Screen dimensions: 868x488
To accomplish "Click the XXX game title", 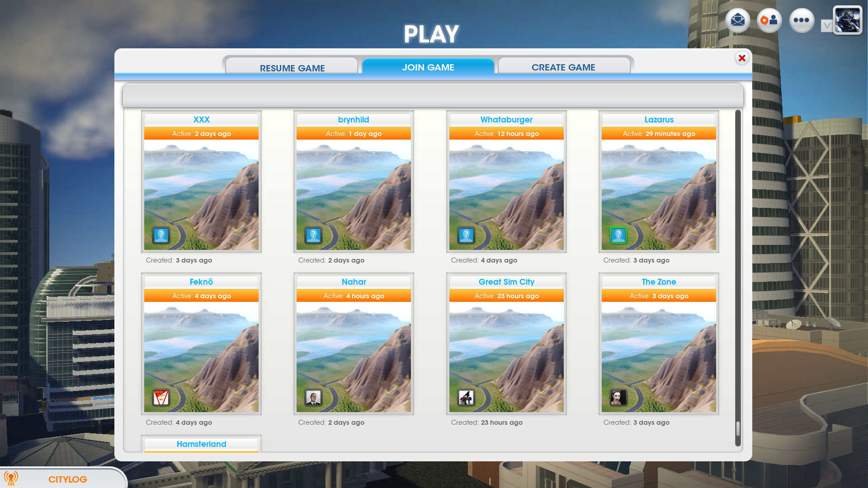I will [201, 120].
